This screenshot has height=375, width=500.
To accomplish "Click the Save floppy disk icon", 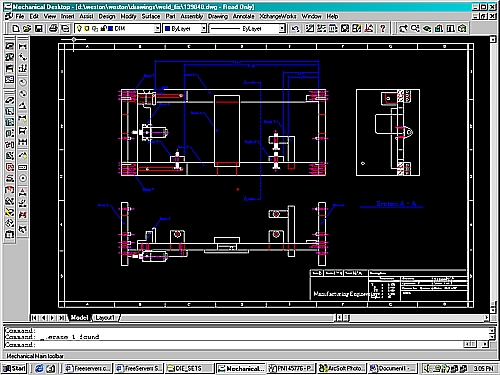I will point(39,29).
